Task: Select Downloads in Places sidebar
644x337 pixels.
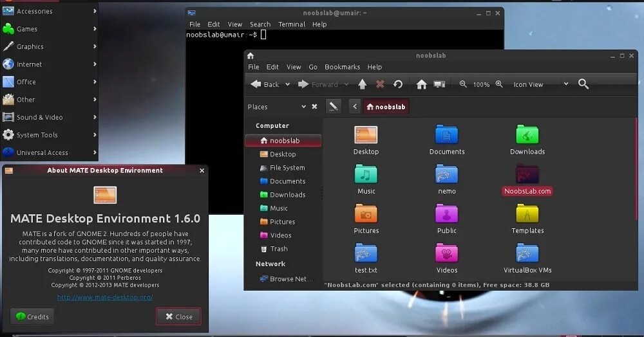Action: [283, 195]
